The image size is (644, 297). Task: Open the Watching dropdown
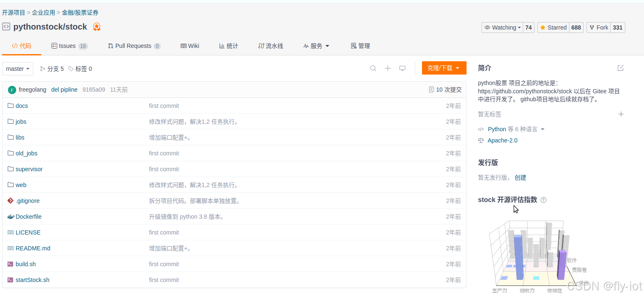click(x=502, y=27)
